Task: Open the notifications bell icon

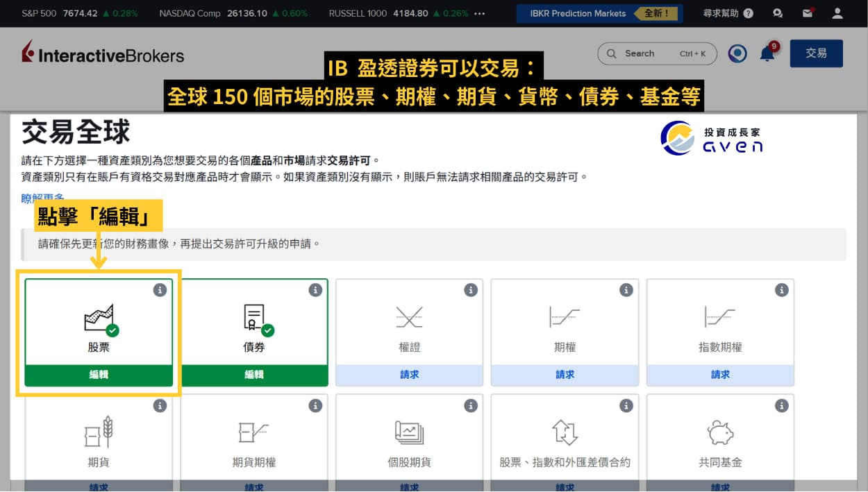Action: tap(767, 53)
